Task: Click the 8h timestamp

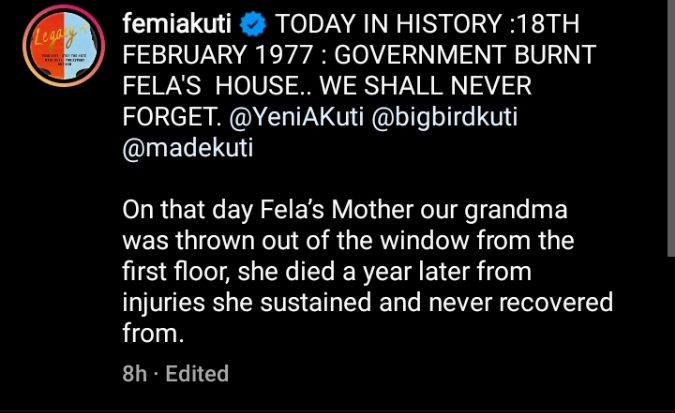Action: (x=134, y=374)
